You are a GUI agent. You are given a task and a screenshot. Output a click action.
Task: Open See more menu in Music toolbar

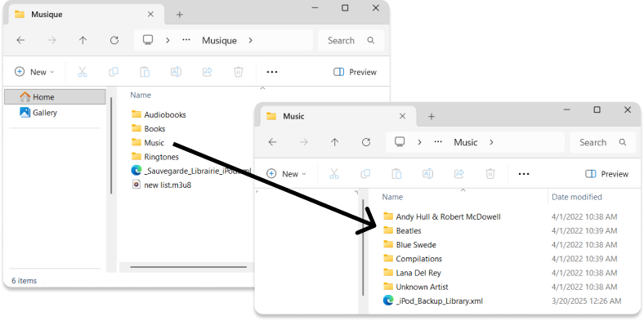(524, 174)
